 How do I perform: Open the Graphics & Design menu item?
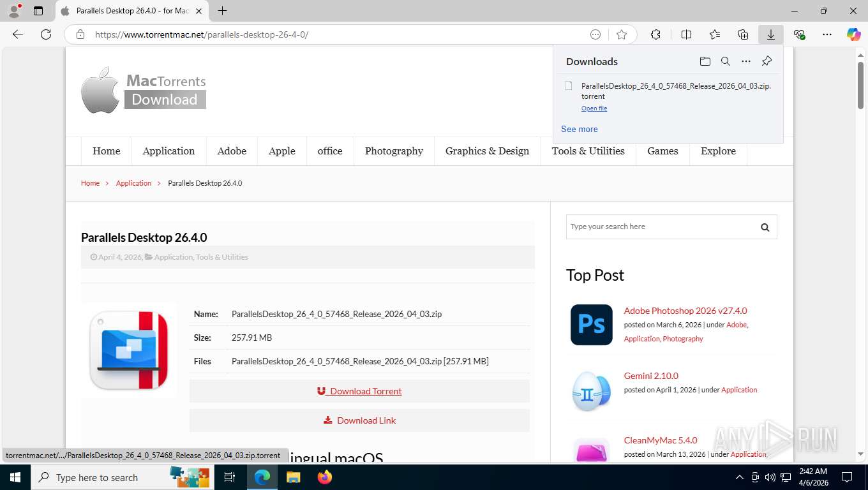[487, 151]
